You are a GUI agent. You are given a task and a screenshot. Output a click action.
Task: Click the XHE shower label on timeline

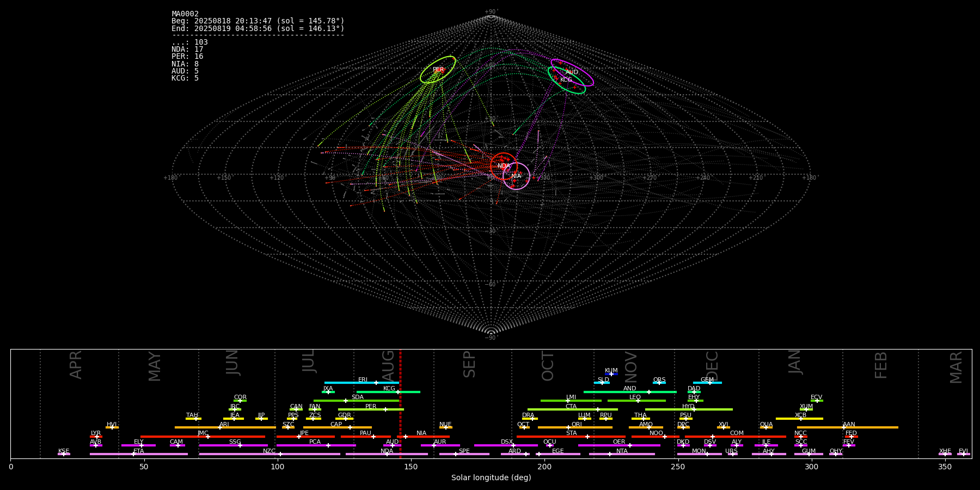(945, 451)
